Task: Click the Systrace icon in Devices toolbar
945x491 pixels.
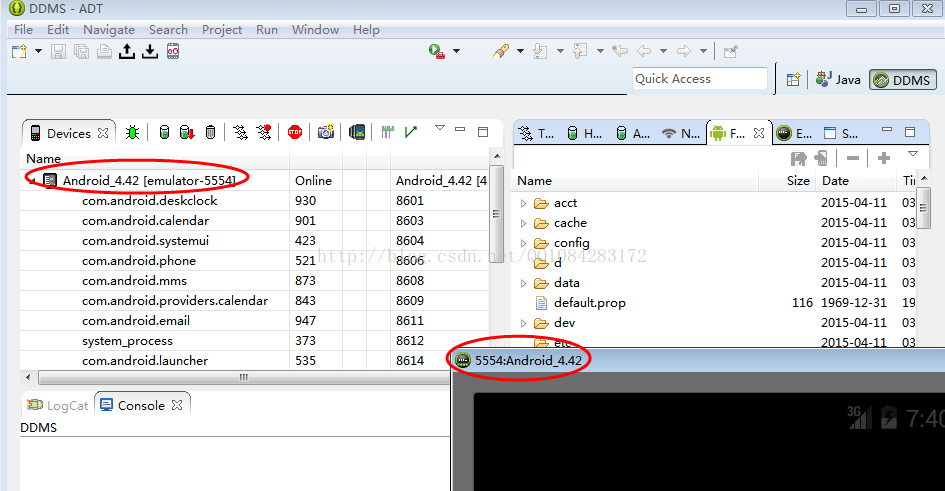Action: click(x=388, y=132)
